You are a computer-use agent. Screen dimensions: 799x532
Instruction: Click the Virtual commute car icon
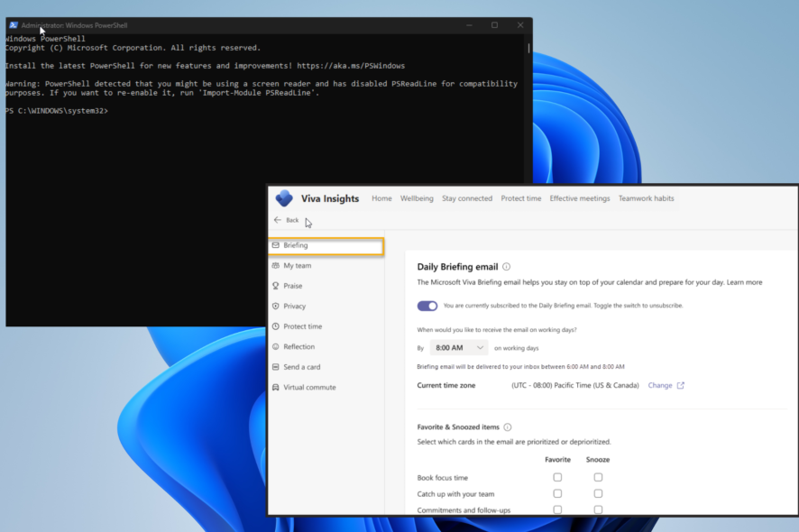pos(276,388)
